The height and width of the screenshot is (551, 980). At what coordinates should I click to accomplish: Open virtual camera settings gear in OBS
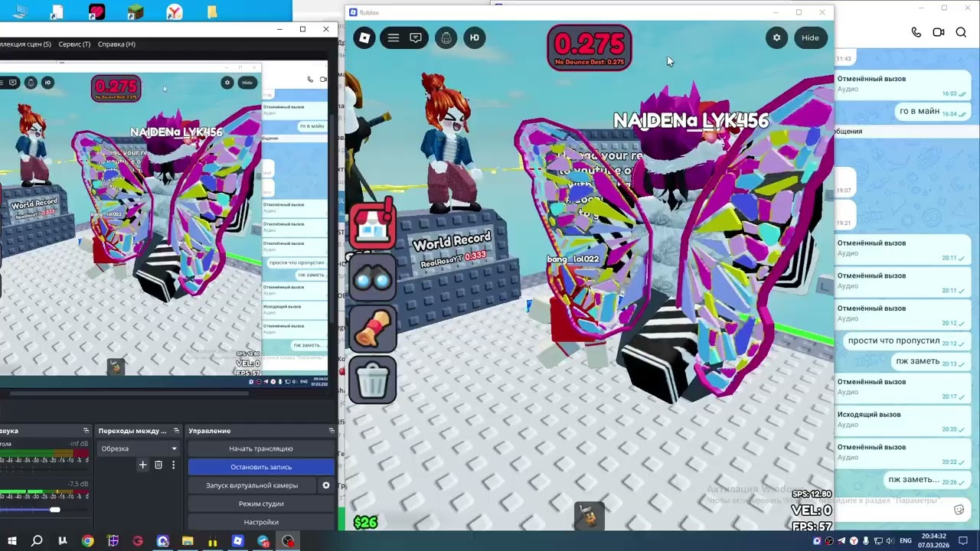pos(326,485)
